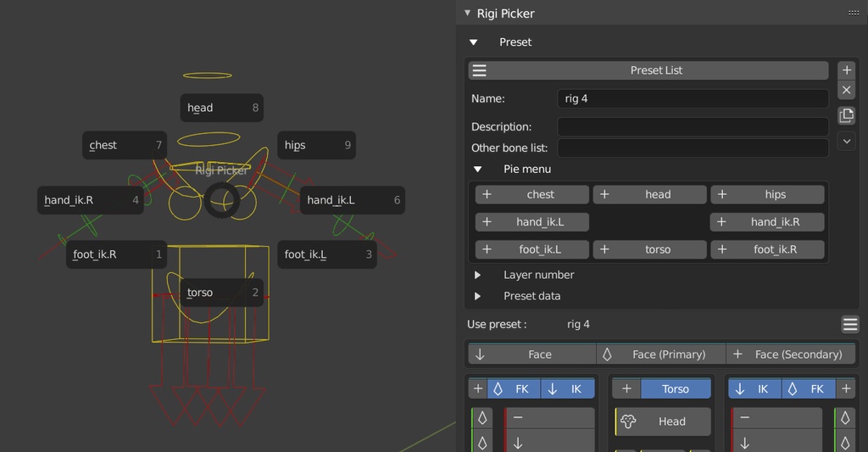Select the Head bone button
This screenshot has height=452, width=868.
(x=663, y=421)
